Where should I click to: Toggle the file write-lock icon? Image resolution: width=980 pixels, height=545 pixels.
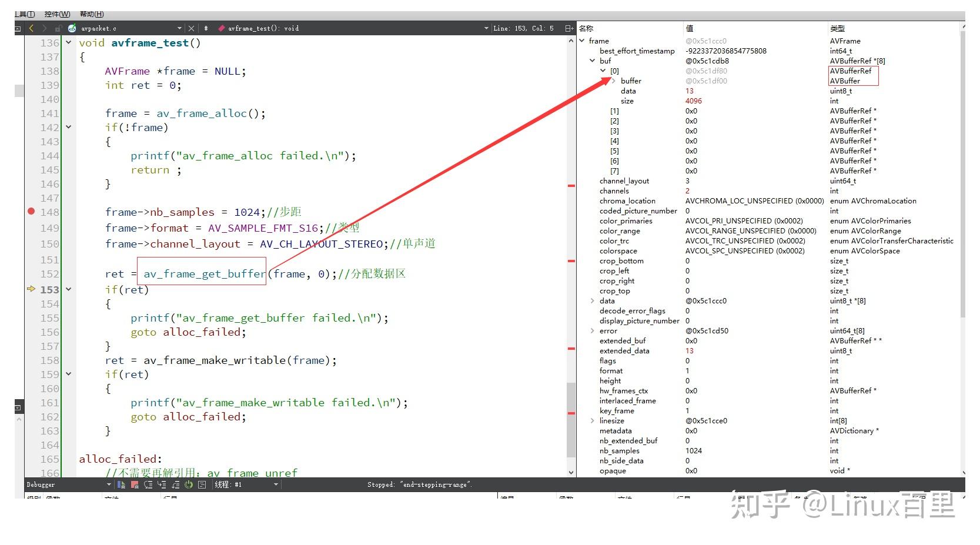pyautogui.click(x=58, y=28)
